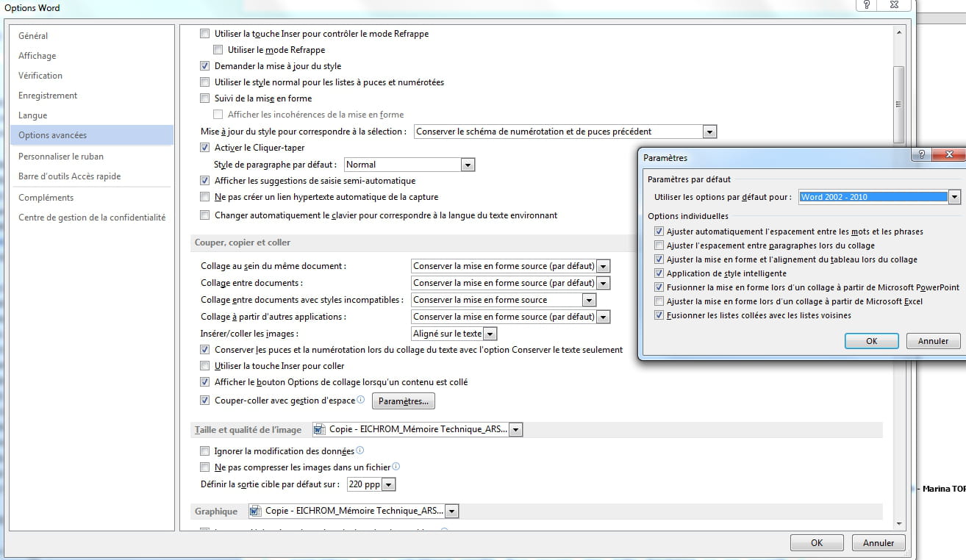Enable Suivi de la mise en forme checkbox
The height and width of the screenshot is (560, 966).
point(205,98)
